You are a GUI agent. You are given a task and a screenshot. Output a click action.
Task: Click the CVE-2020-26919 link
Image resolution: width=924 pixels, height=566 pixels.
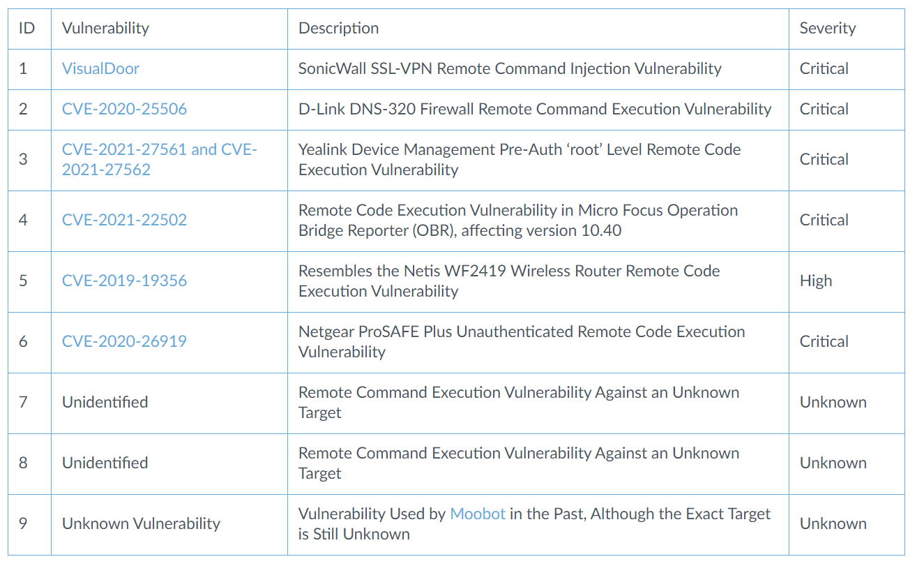pyautogui.click(x=124, y=341)
